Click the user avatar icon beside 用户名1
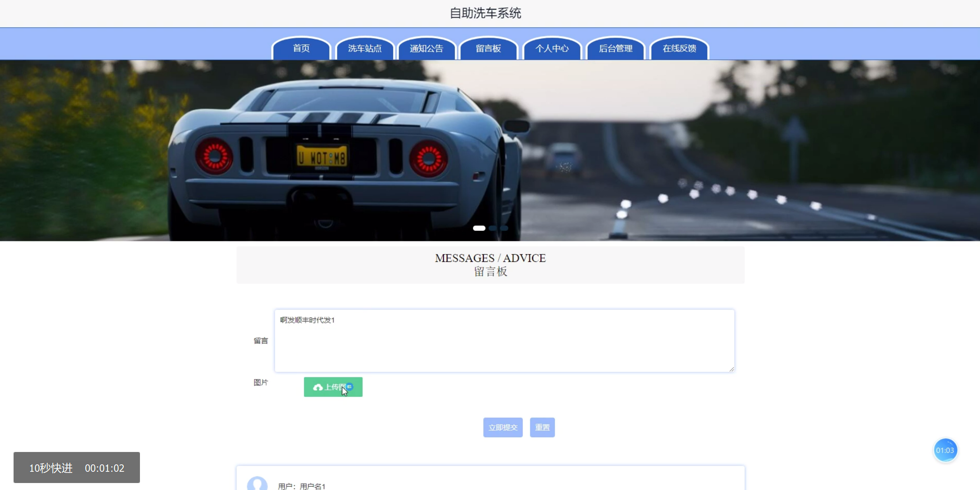The image size is (980, 490). pyautogui.click(x=257, y=484)
